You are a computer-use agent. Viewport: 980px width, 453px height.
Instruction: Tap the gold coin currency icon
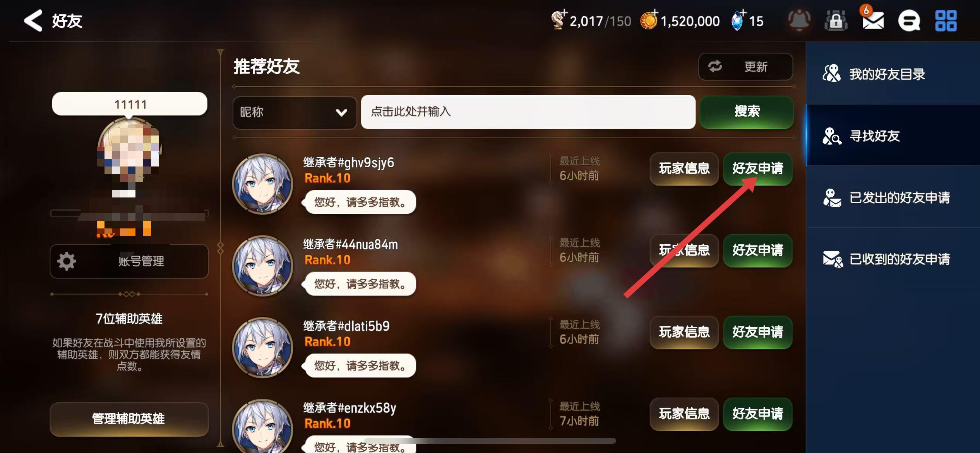(x=649, y=21)
